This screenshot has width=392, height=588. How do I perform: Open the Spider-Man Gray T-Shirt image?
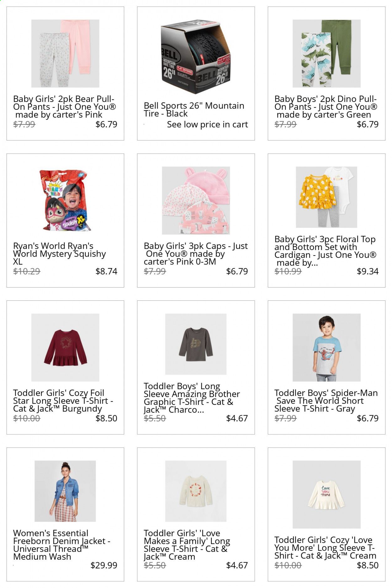326,347
